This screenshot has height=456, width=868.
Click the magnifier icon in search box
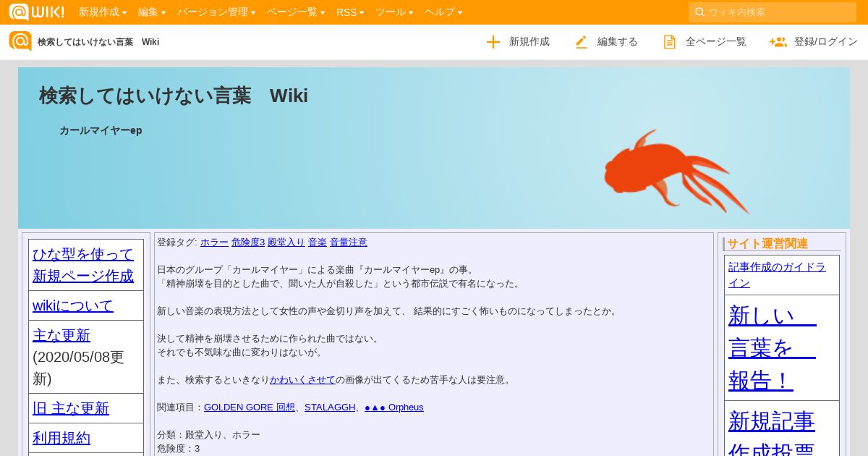699,12
